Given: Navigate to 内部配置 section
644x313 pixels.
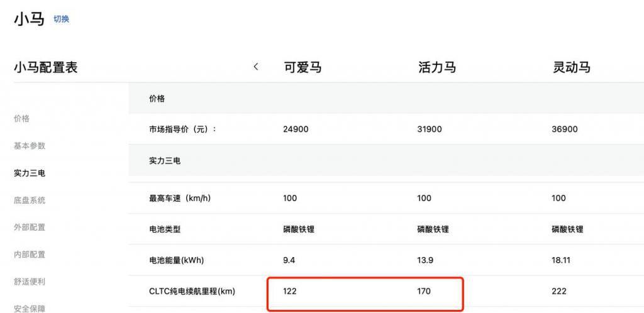Looking at the screenshot, I should (30, 255).
